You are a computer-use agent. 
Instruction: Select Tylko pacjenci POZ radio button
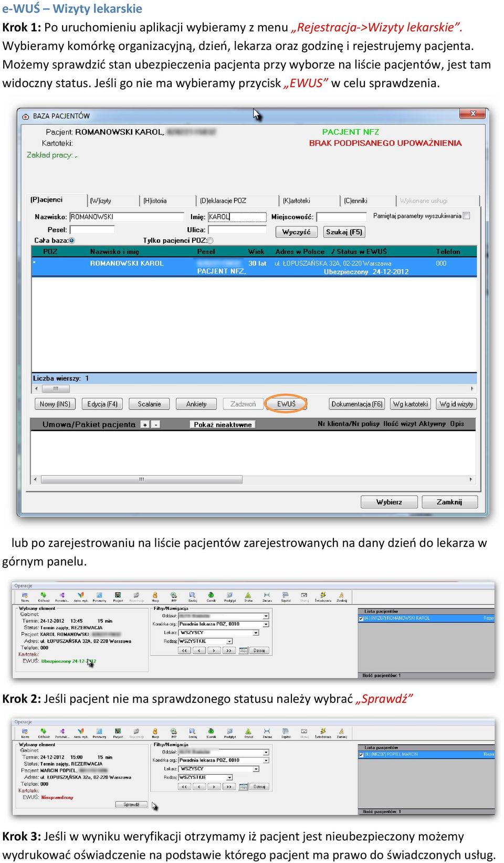click(x=210, y=240)
